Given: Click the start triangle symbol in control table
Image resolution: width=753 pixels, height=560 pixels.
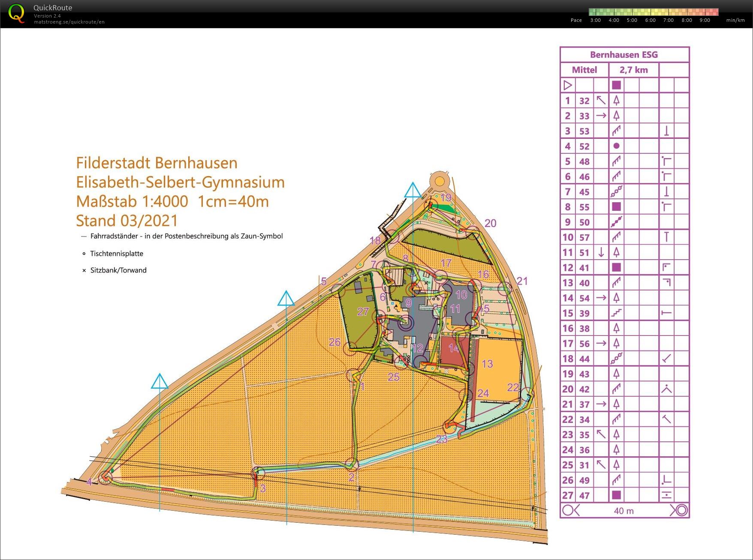Looking at the screenshot, I should click(567, 85).
